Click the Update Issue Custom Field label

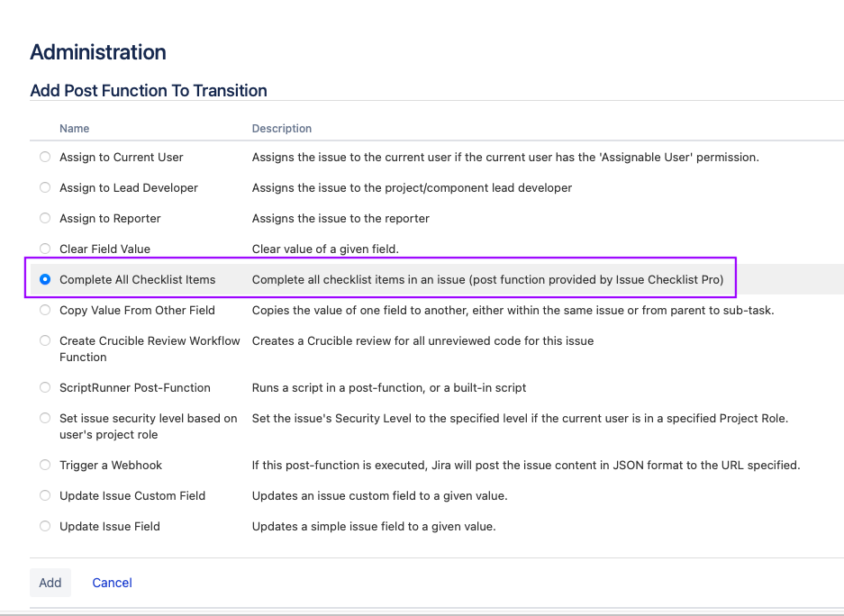[132, 495]
